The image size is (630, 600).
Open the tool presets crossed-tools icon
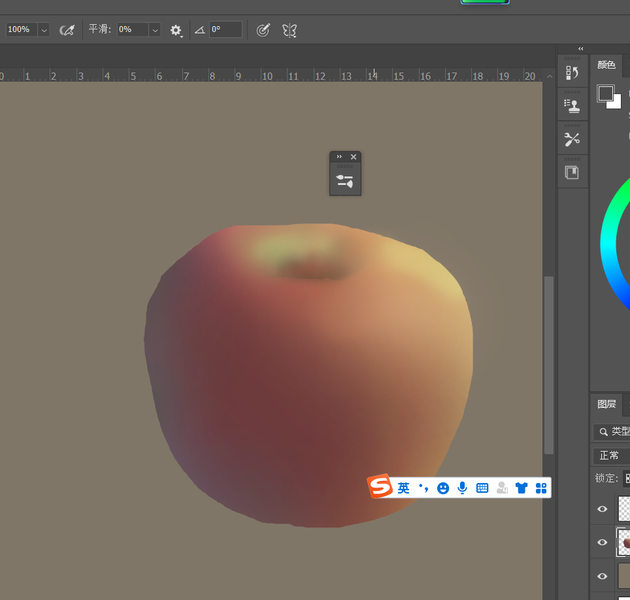[572, 139]
